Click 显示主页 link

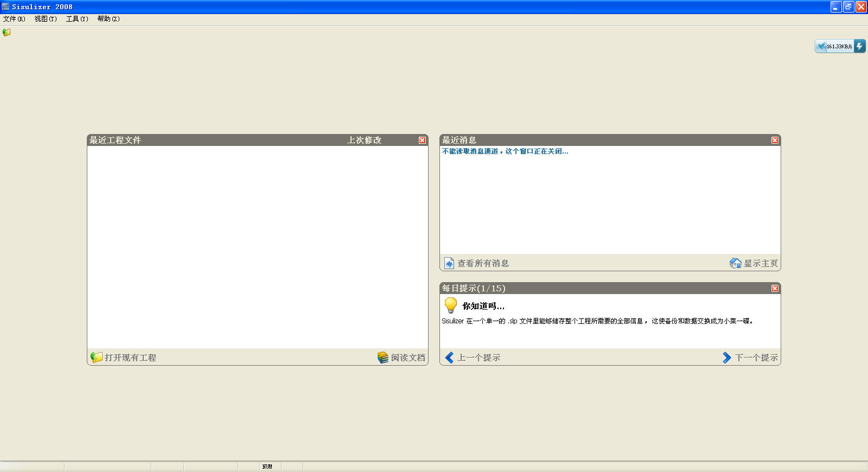pos(761,263)
